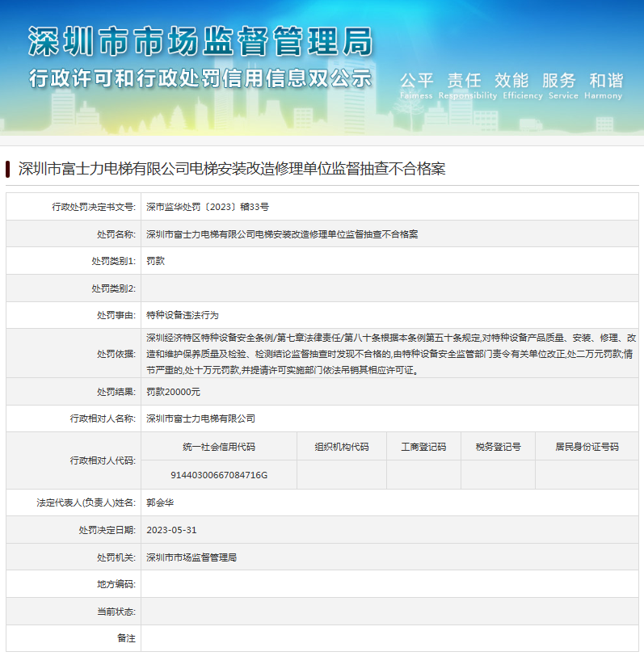Image resolution: width=644 pixels, height=656 pixels.
Task: Click the 统一社会信用代码 column header
Action: (x=219, y=447)
